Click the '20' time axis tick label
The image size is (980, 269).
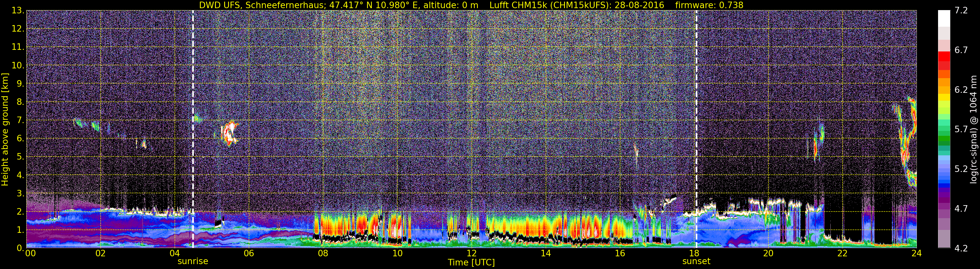tap(768, 253)
